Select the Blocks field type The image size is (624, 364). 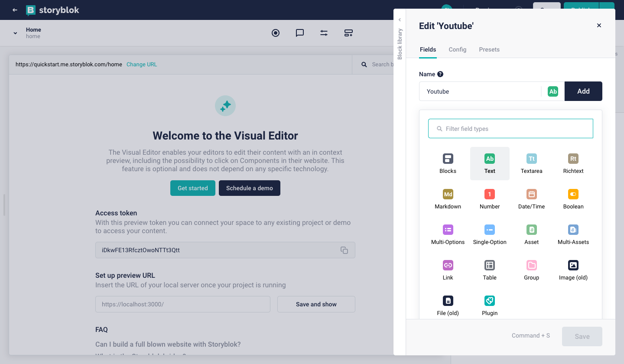click(448, 163)
